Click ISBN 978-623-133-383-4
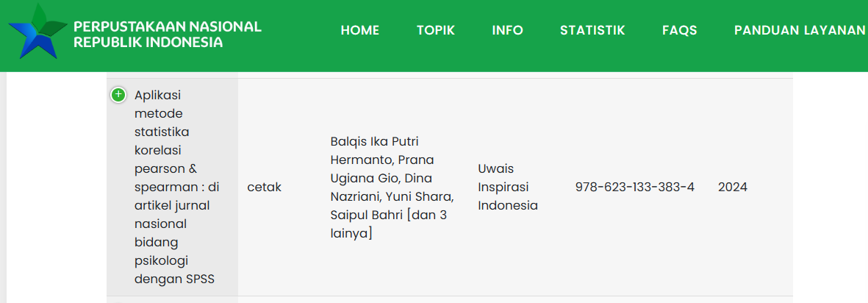This screenshot has width=868, height=303. [634, 188]
